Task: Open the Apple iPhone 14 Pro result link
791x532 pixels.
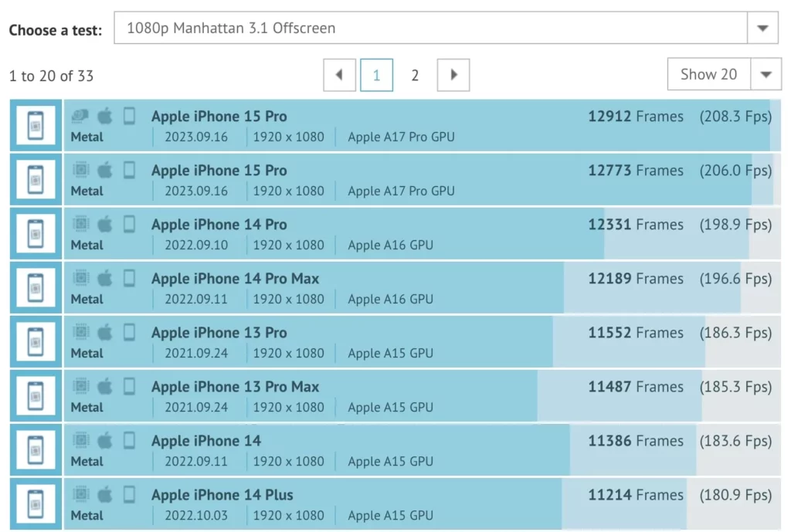Action: pyautogui.click(x=219, y=225)
